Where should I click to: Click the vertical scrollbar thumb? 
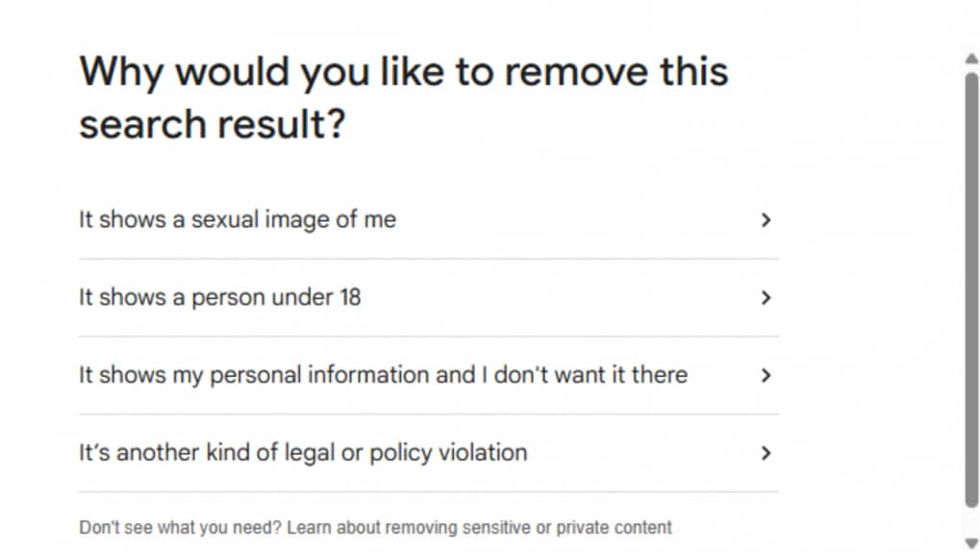[x=970, y=288]
